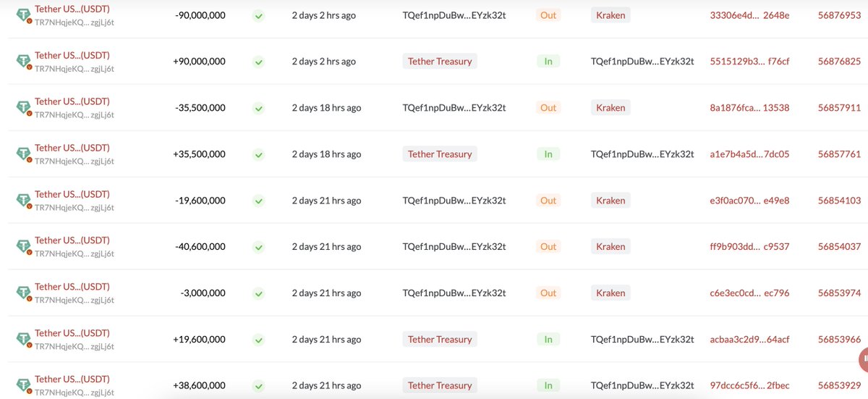Open transaction hash 5515129b3…f76cf

tap(749, 62)
